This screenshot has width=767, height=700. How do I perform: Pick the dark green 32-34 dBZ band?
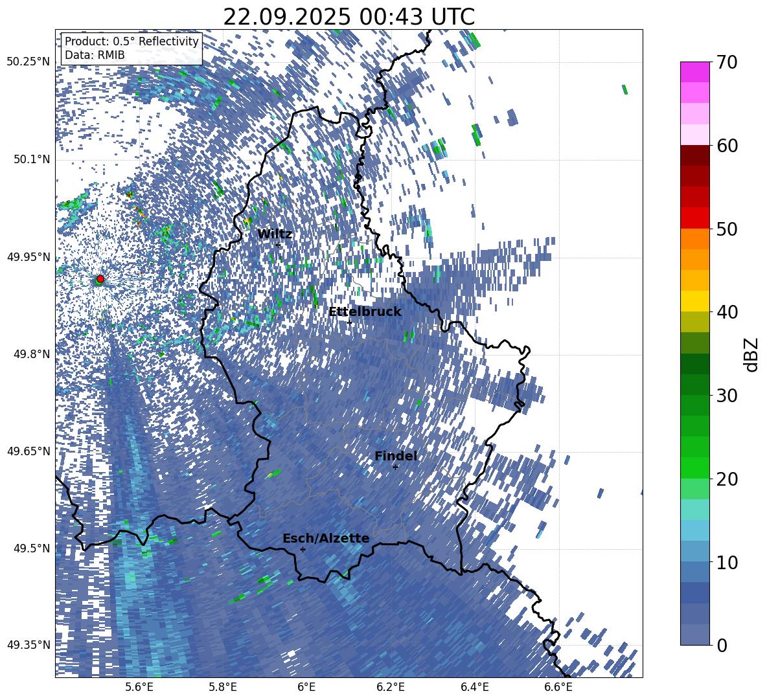694,364
